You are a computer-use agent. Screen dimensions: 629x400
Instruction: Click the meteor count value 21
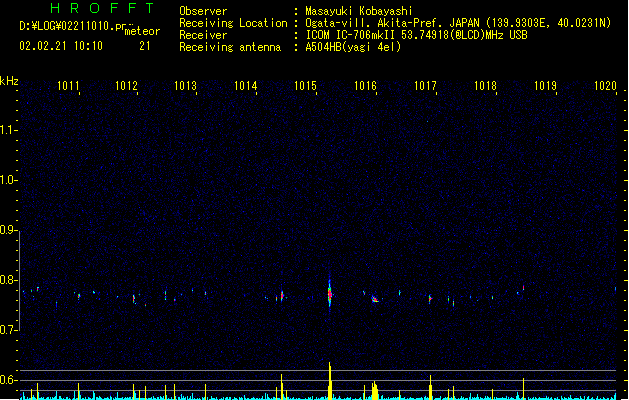coord(145,46)
